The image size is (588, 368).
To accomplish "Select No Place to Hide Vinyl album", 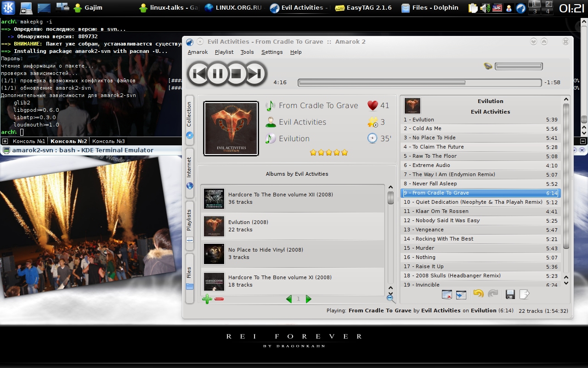I will click(x=293, y=253).
